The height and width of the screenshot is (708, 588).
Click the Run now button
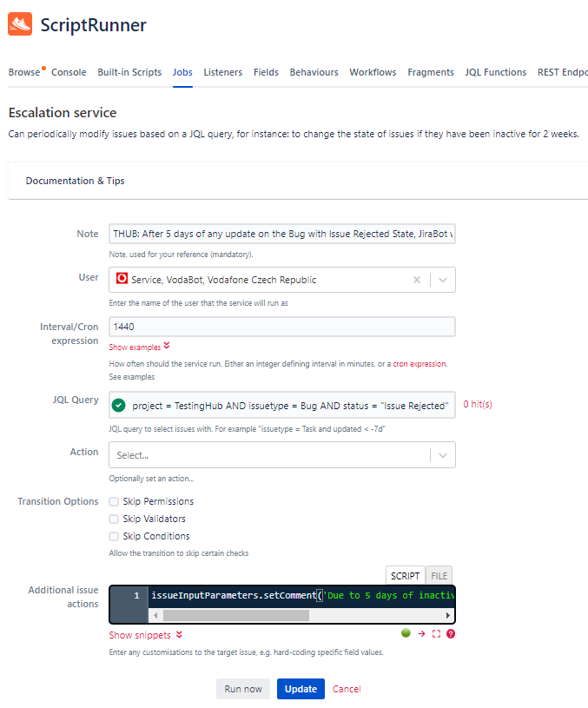tap(243, 689)
